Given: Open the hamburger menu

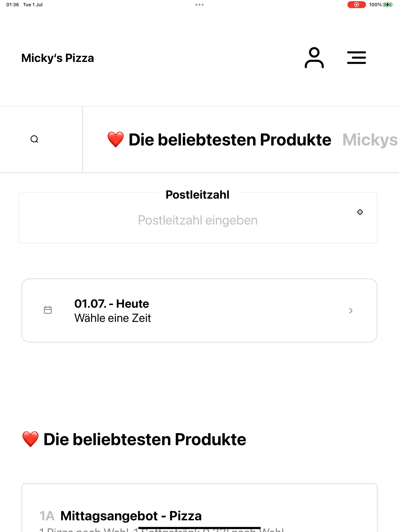Looking at the screenshot, I should click(x=356, y=58).
